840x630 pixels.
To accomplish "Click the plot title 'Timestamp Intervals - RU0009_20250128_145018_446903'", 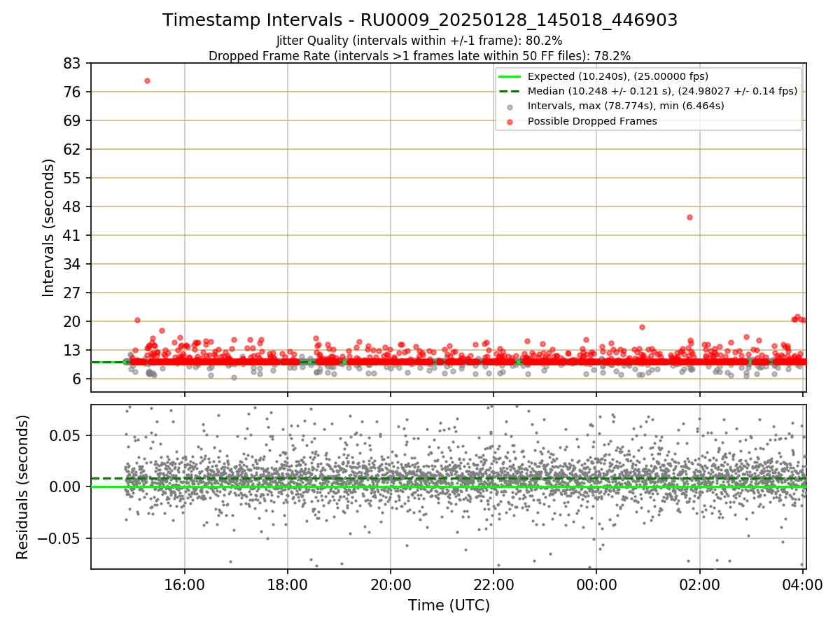I will 420,20.
